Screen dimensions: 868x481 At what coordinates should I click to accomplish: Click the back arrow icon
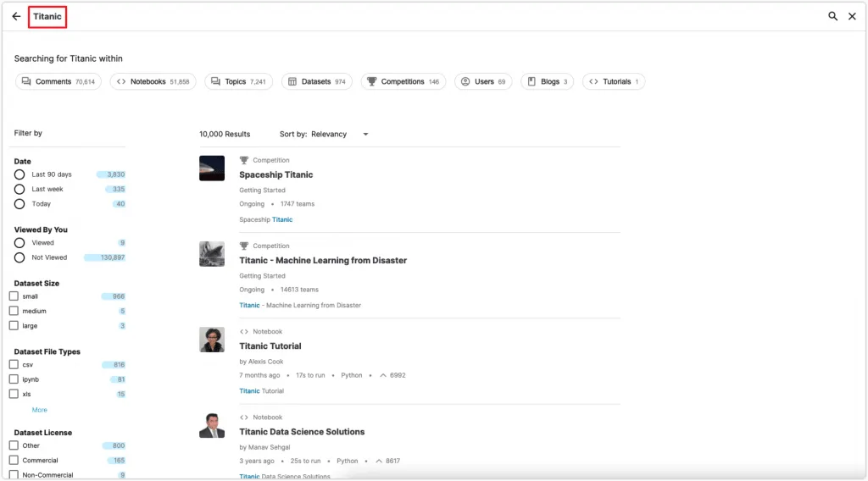click(x=16, y=17)
